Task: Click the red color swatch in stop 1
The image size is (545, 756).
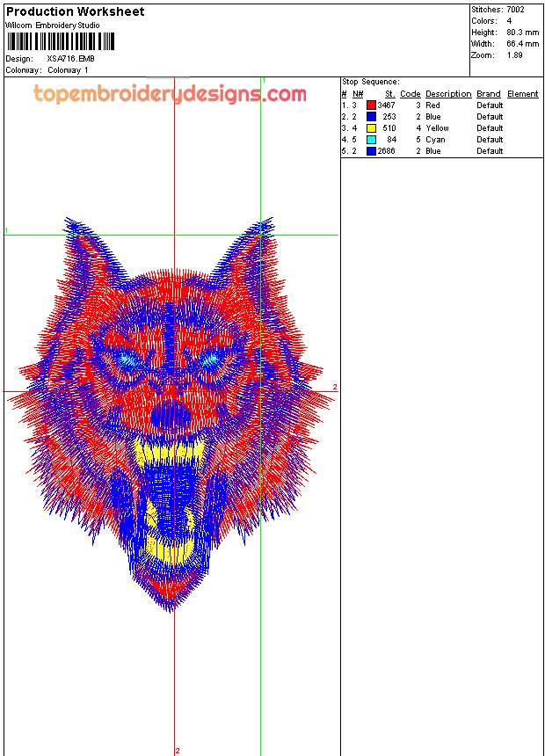Action: (371, 105)
